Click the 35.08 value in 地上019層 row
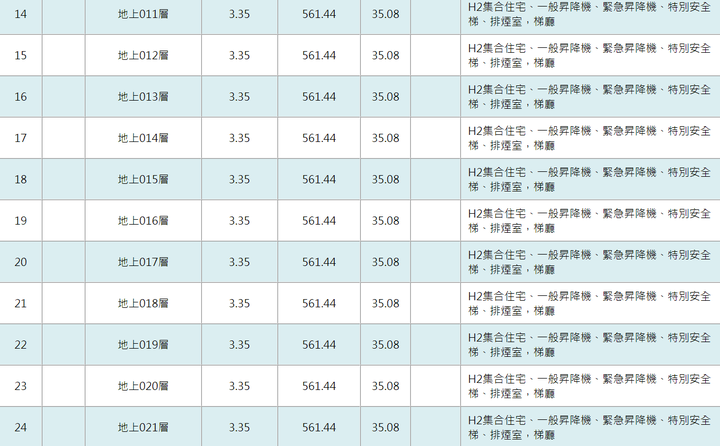 pos(386,345)
